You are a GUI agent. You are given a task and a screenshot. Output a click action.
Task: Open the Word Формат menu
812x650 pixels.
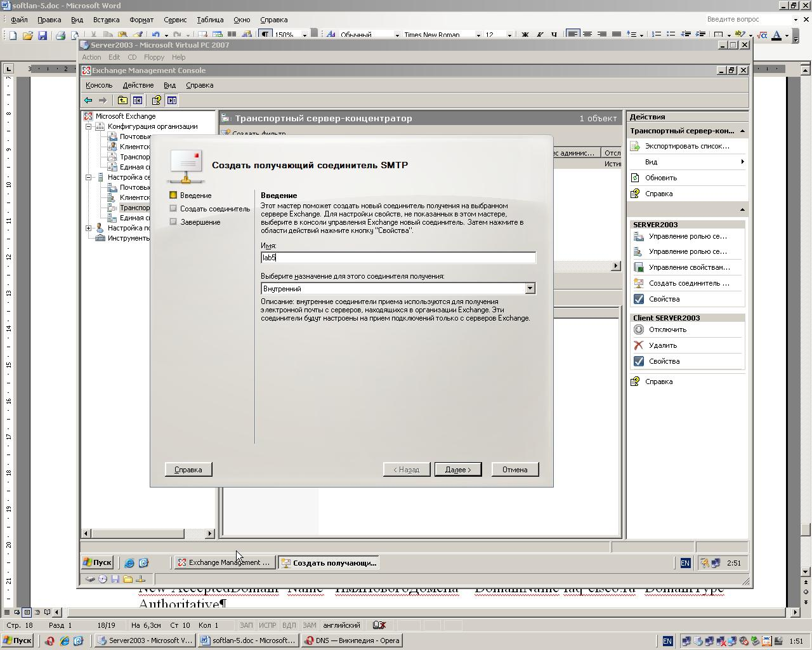[x=141, y=20]
